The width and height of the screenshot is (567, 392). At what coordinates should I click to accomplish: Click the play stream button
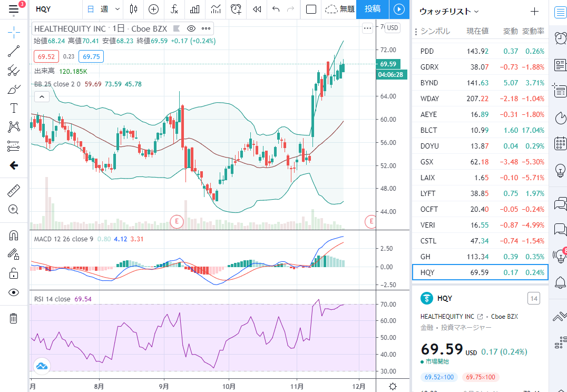tap(399, 9)
